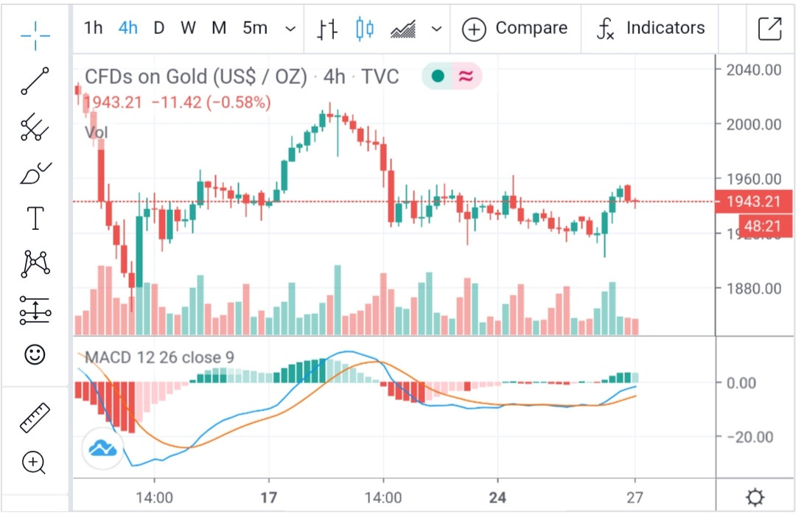Select the ruler measure tool
Viewport: 796px width, 532px height.
35,418
